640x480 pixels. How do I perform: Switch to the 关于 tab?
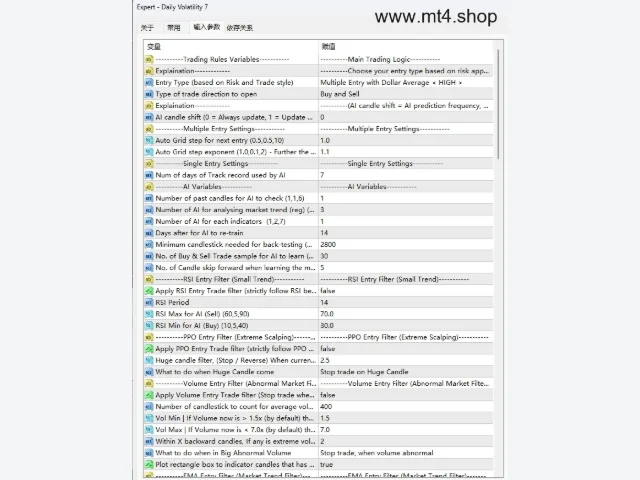tap(147, 28)
